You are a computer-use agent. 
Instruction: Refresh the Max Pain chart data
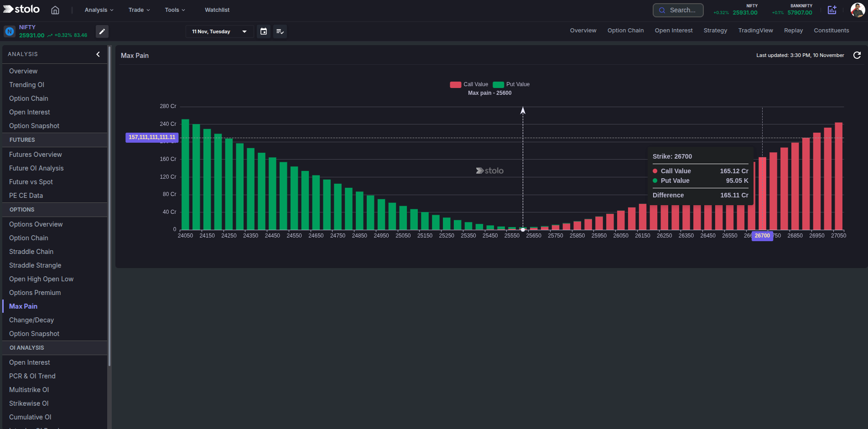coord(858,55)
